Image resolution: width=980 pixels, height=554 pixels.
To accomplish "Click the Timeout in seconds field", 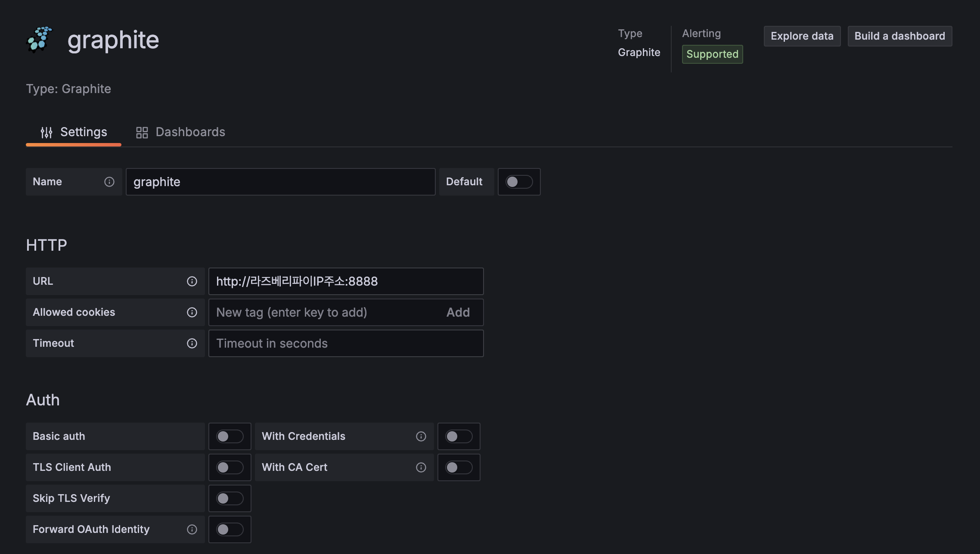I will [346, 343].
